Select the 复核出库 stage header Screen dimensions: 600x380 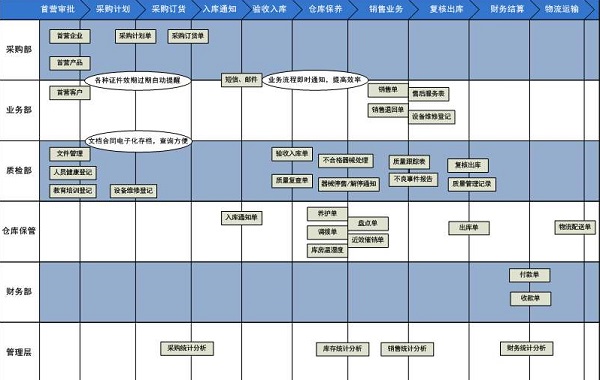[x=447, y=9]
